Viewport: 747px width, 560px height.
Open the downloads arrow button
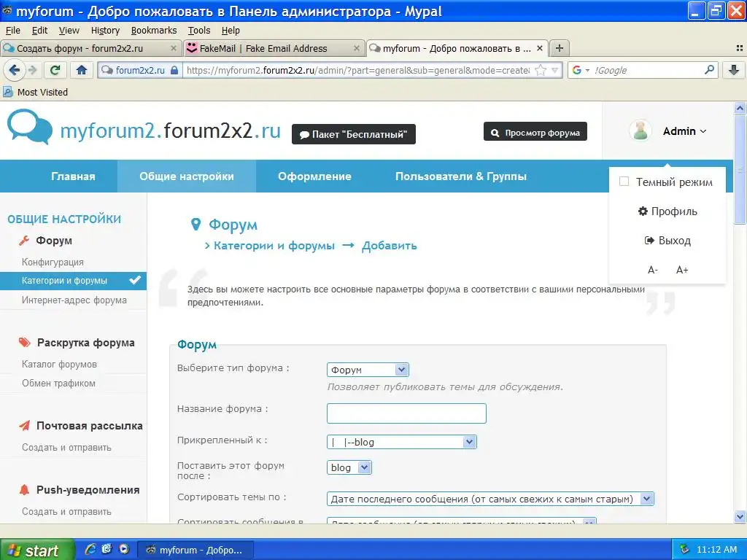tap(734, 70)
